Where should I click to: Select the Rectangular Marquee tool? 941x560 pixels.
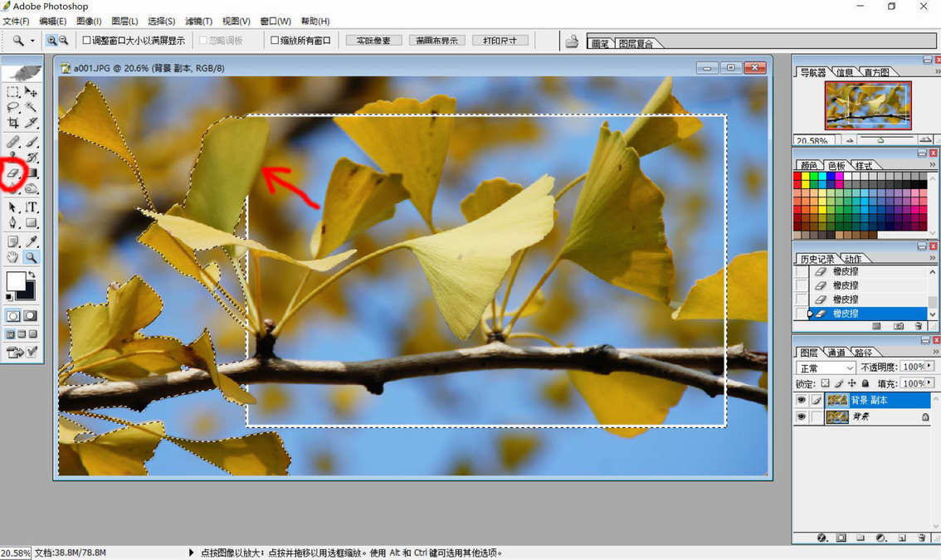(x=12, y=92)
